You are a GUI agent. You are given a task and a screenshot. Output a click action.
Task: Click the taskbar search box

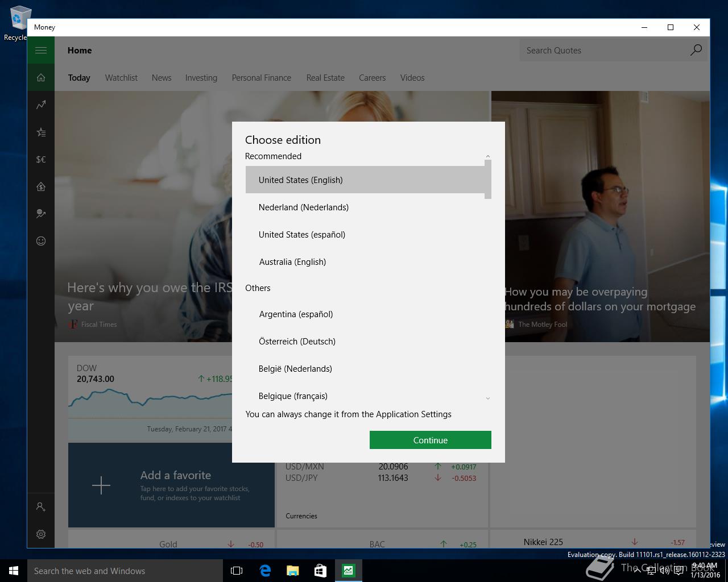[125, 571]
